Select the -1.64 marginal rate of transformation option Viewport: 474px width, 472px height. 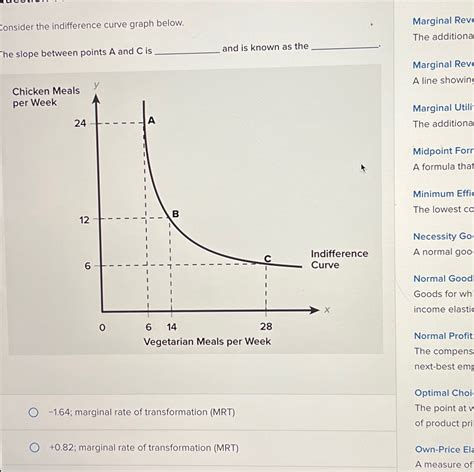(33, 412)
